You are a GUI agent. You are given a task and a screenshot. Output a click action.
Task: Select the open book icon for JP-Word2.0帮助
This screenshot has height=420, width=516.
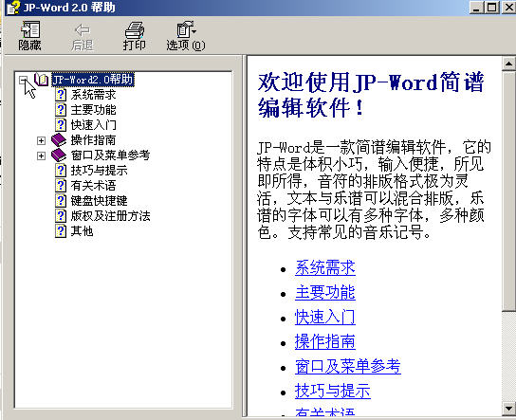[42, 80]
